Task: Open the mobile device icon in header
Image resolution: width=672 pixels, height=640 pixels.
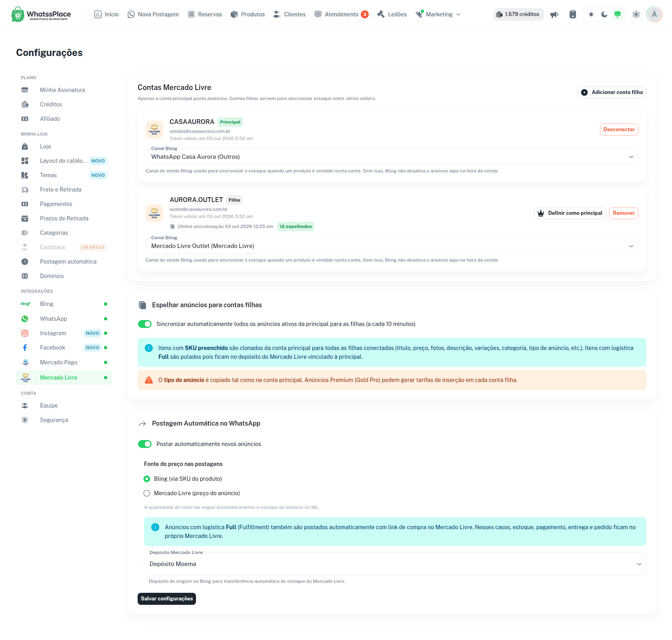Action: pyautogui.click(x=573, y=15)
